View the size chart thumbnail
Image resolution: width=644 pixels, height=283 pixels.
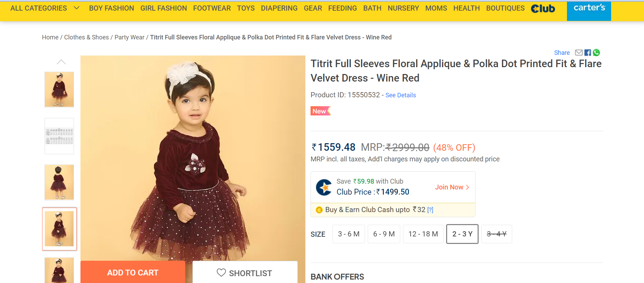pyautogui.click(x=59, y=136)
